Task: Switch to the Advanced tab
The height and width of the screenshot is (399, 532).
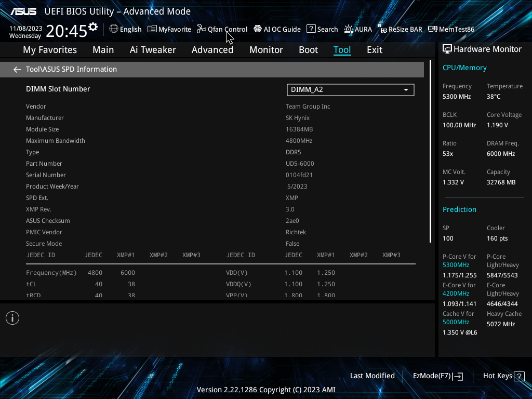Action: coord(212,50)
